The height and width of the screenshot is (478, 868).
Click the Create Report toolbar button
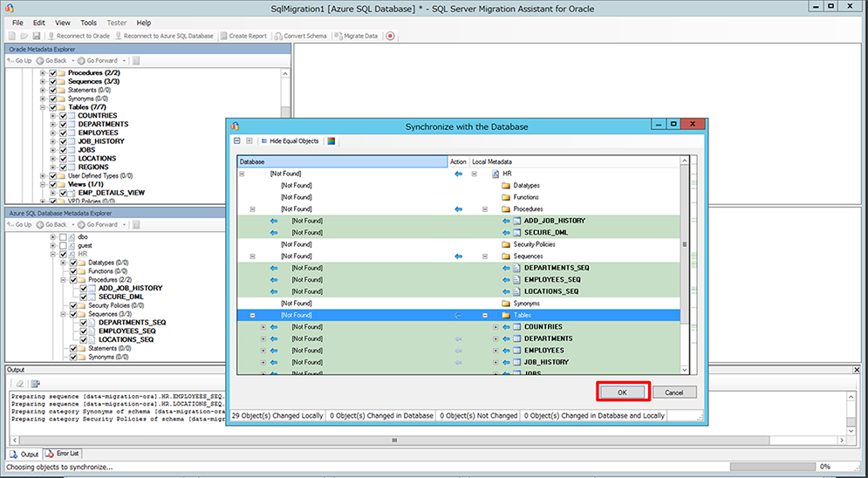243,36
